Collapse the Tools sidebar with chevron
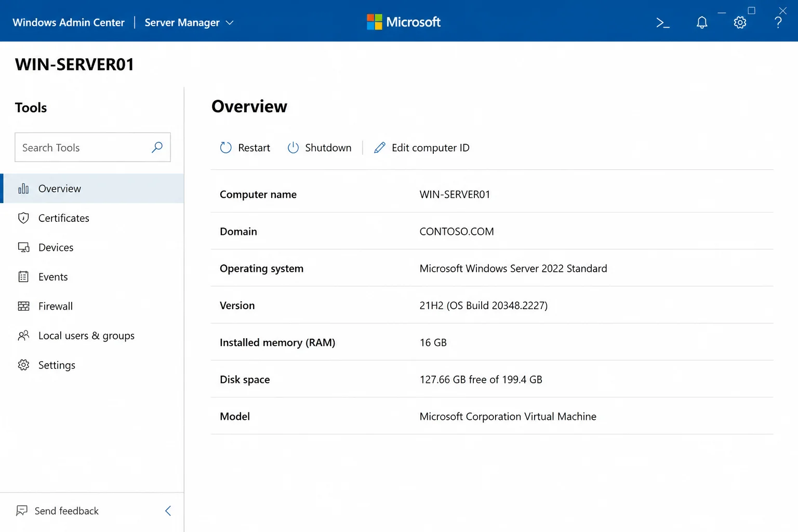Viewport: 798px width, 532px height. coord(168,511)
